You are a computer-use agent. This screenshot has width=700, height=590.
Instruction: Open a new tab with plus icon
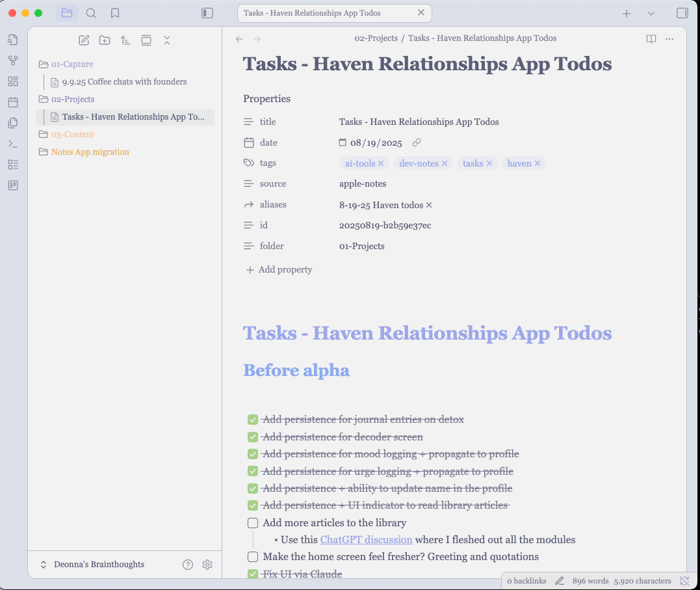coord(627,14)
